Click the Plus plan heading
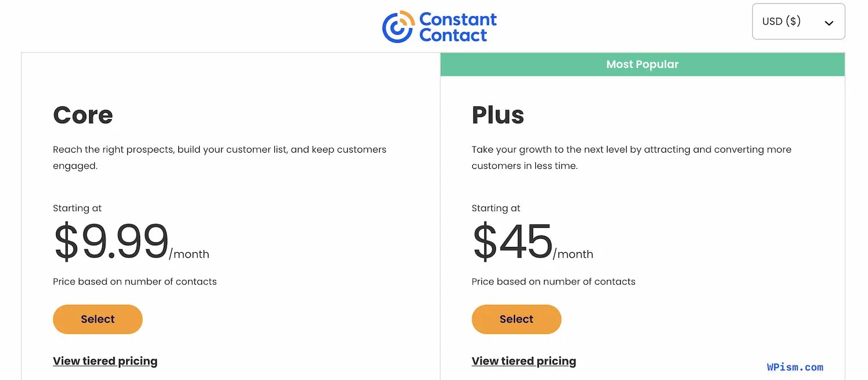The height and width of the screenshot is (380, 868). point(498,115)
